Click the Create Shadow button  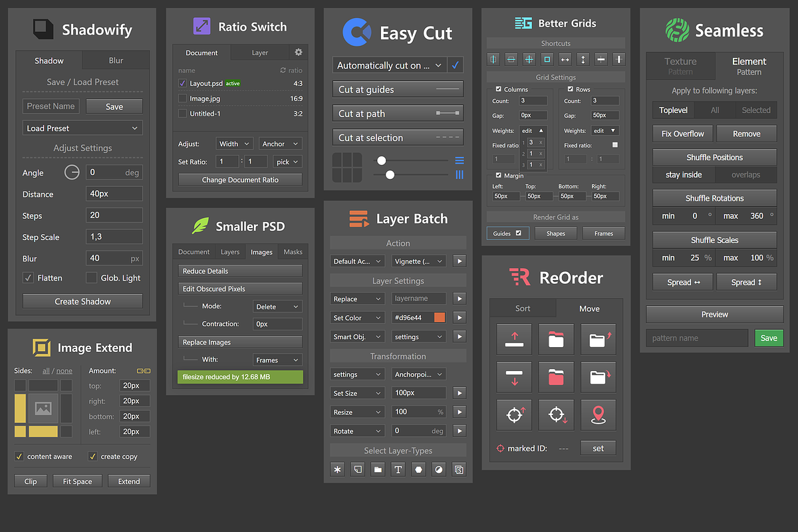click(82, 301)
